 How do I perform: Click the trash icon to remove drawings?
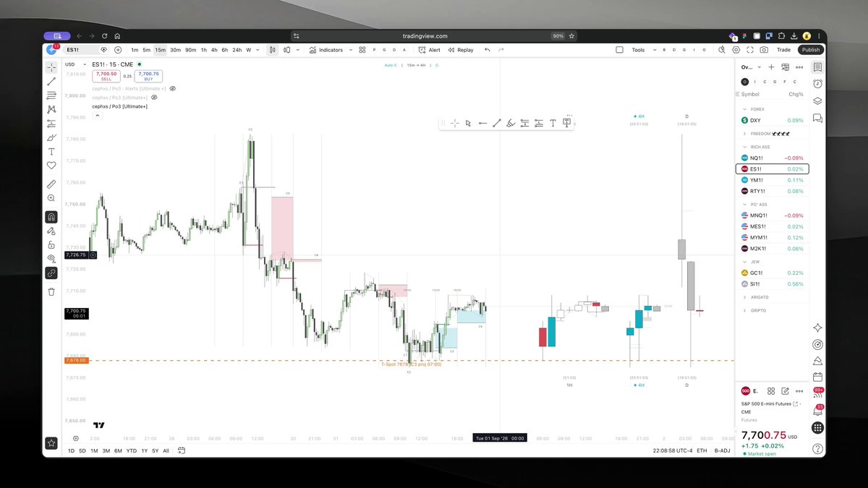coord(51,291)
